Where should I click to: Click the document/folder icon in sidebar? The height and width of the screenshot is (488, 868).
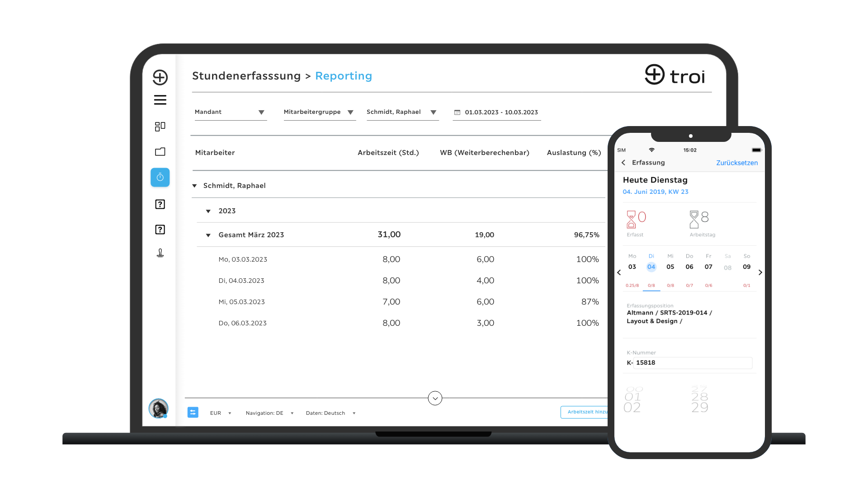pyautogui.click(x=160, y=152)
